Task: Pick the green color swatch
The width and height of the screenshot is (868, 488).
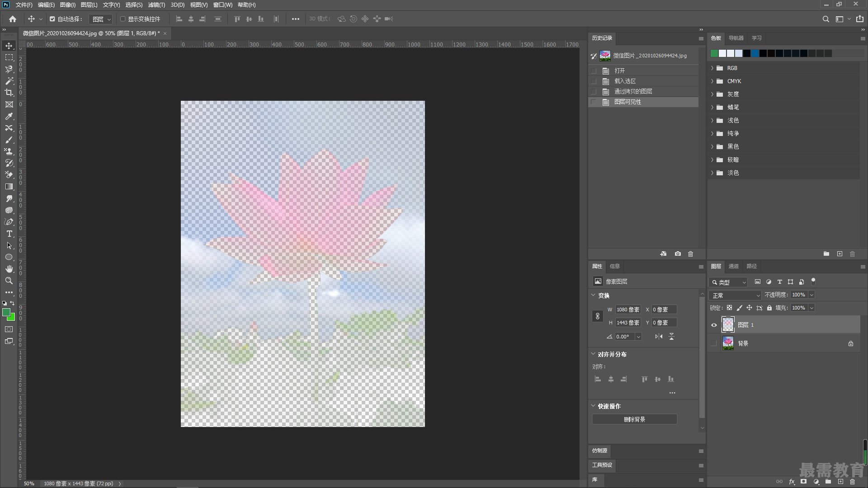Action: tap(714, 53)
